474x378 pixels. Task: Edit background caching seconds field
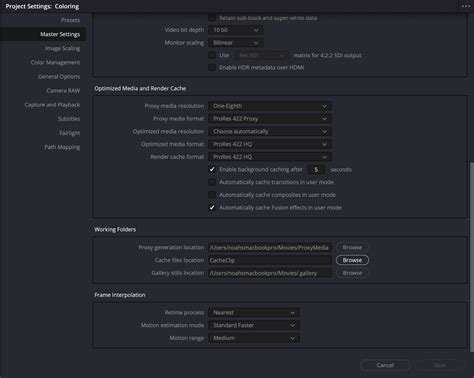tap(316, 169)
